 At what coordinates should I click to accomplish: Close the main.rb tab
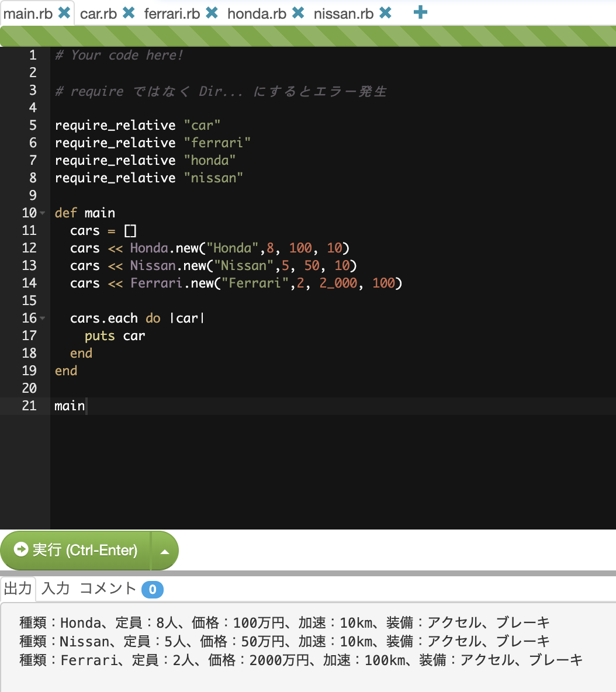pos(64,13)
